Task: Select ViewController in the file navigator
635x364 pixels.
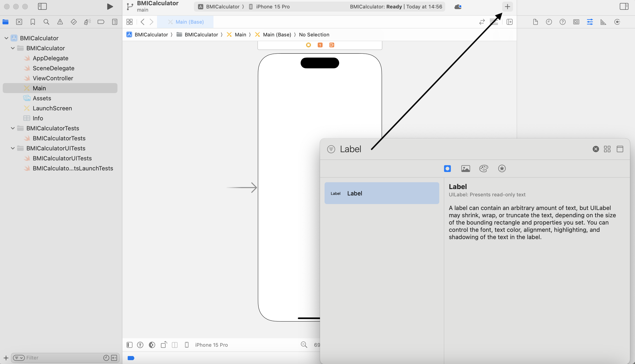Action: tap(53, 78)
